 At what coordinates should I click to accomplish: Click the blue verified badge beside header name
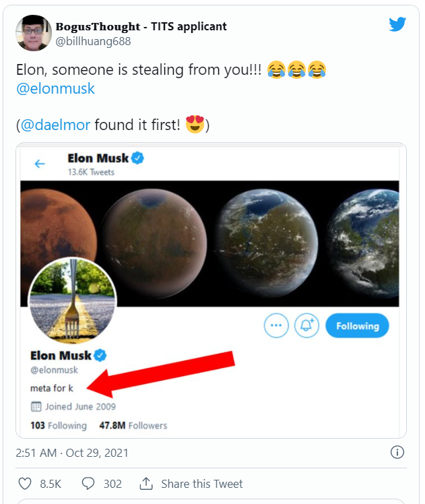pos(138,159)
